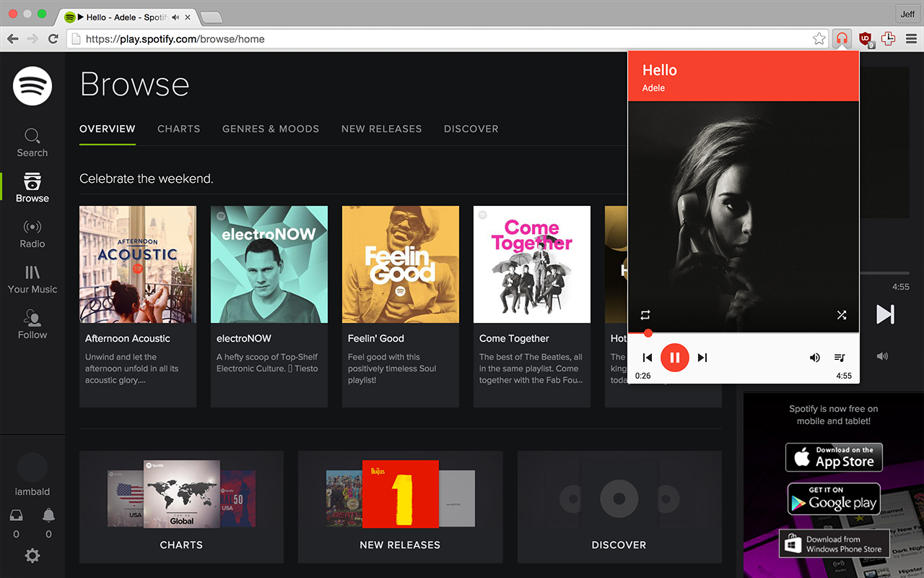Open Your Music in the sidebar

[32, 280]
